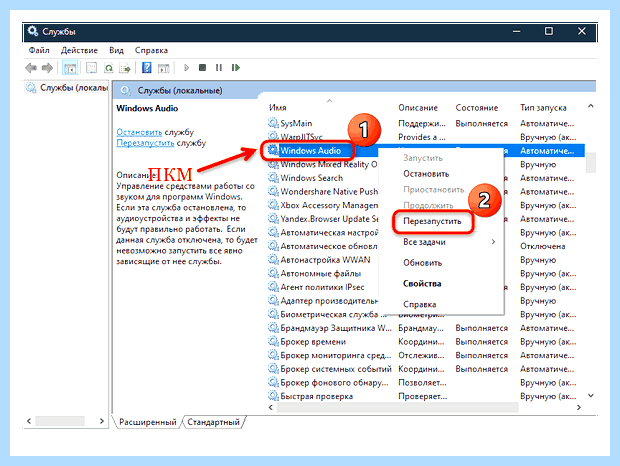Click the services list scroll up arrow
Image resolution: width=620 pixels, height=466 pixels.
590,106
